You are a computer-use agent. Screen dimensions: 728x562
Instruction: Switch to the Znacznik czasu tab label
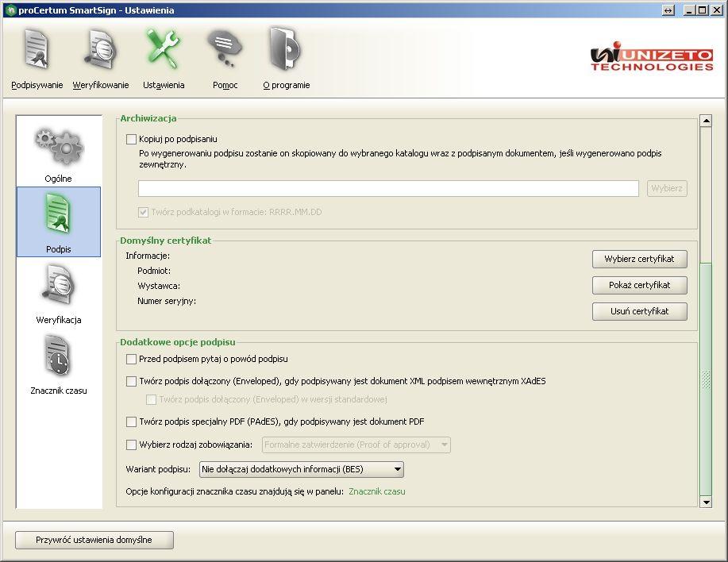pyautogui.click(x=59, y=391)
